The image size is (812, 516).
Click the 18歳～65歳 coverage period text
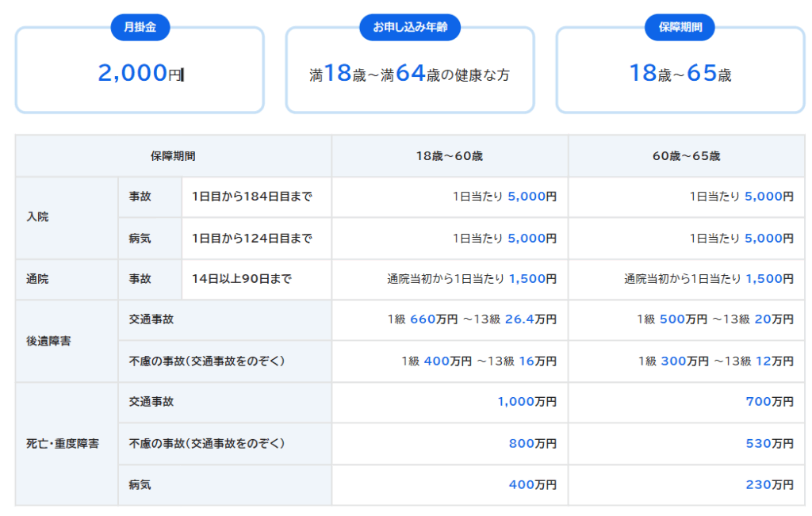(680, 75)
